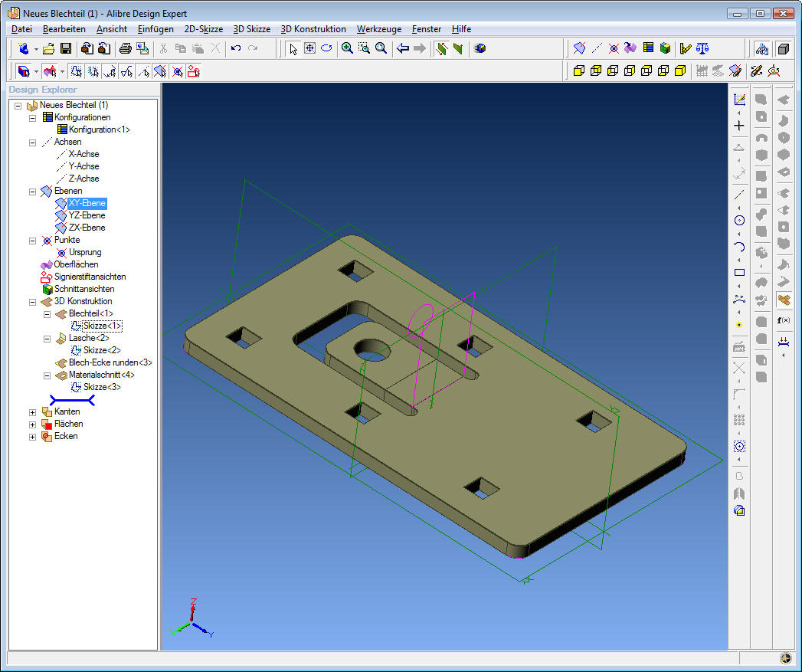
Task: Open the Werkzeuge menu
Action: pos(379,29)
